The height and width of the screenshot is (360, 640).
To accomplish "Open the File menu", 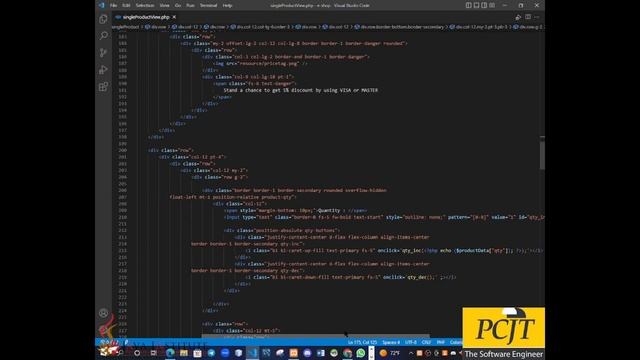I will pos(113,6).
